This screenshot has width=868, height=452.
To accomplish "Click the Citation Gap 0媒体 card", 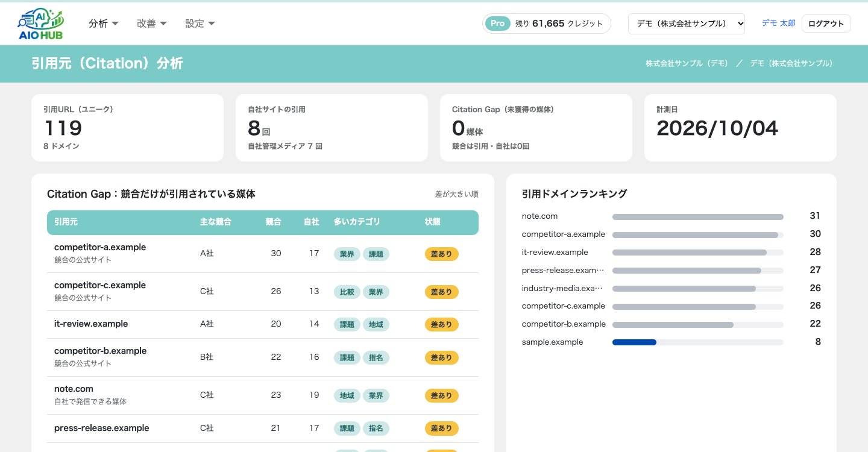I will pos(536,128).
